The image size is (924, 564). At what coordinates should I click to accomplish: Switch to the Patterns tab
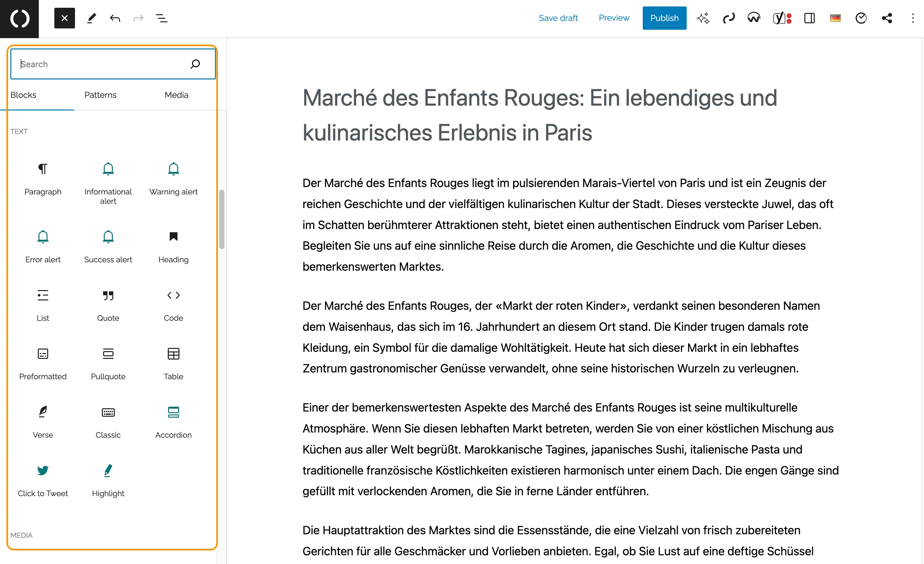100,95
